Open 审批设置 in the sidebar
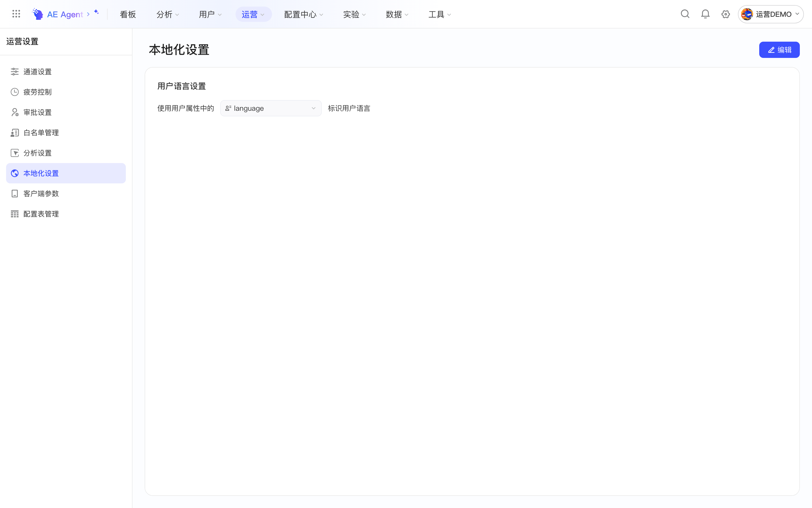The image size is (812, 508). point(66,112)
